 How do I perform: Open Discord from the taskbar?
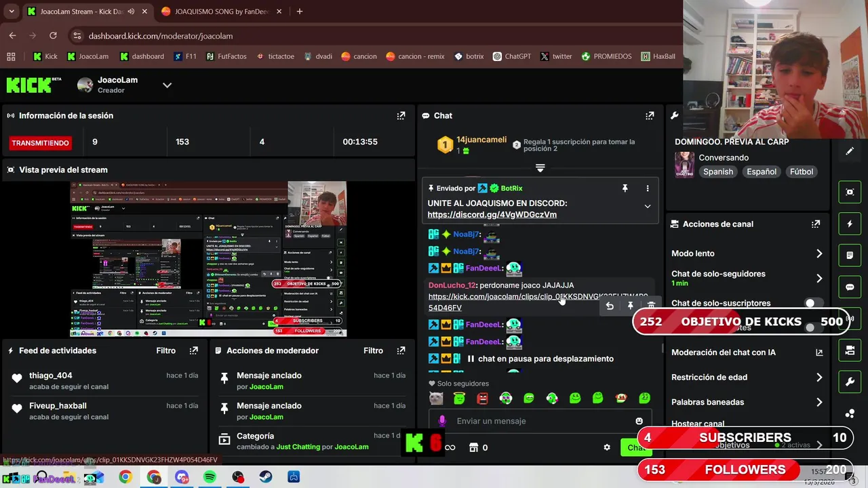182,477
